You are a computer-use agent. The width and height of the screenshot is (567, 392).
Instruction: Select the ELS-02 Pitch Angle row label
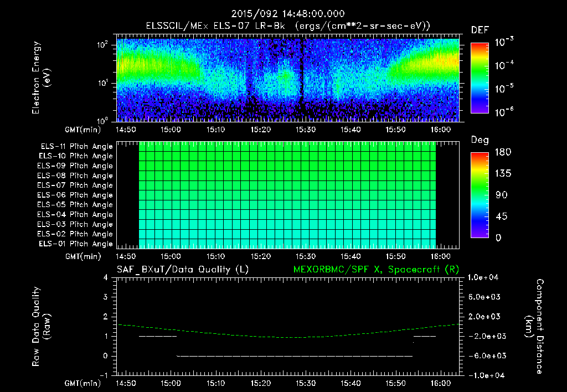point(75,234)
